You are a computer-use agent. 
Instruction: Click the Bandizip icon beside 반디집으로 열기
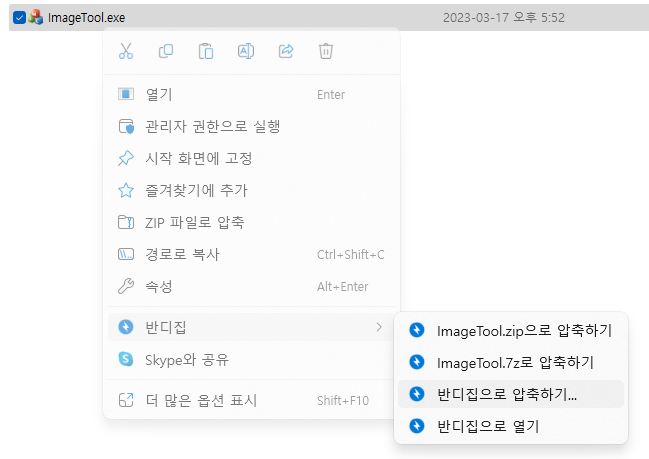coord(417,426)
